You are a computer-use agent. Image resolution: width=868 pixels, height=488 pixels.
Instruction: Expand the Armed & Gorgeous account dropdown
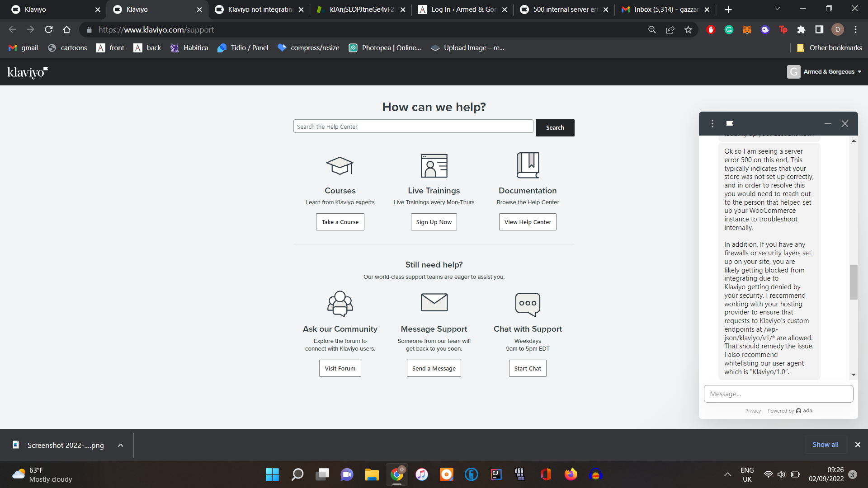click(824, 72)
